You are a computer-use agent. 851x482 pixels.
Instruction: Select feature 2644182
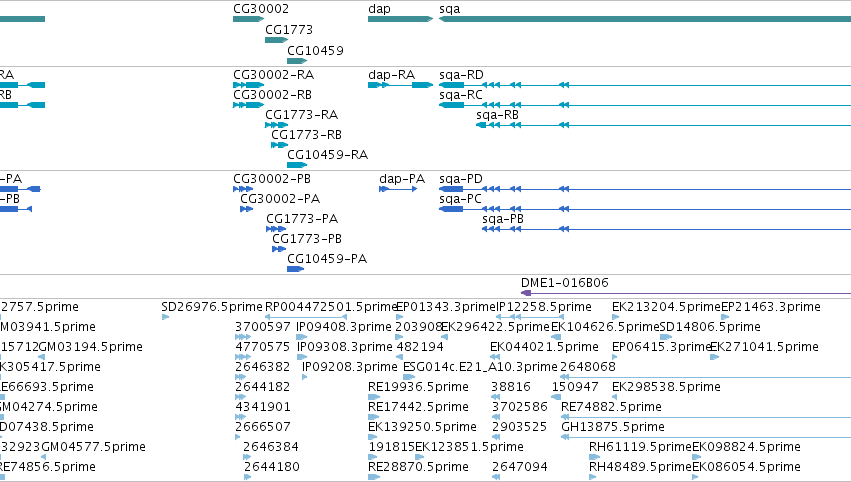tap(240, 397)
